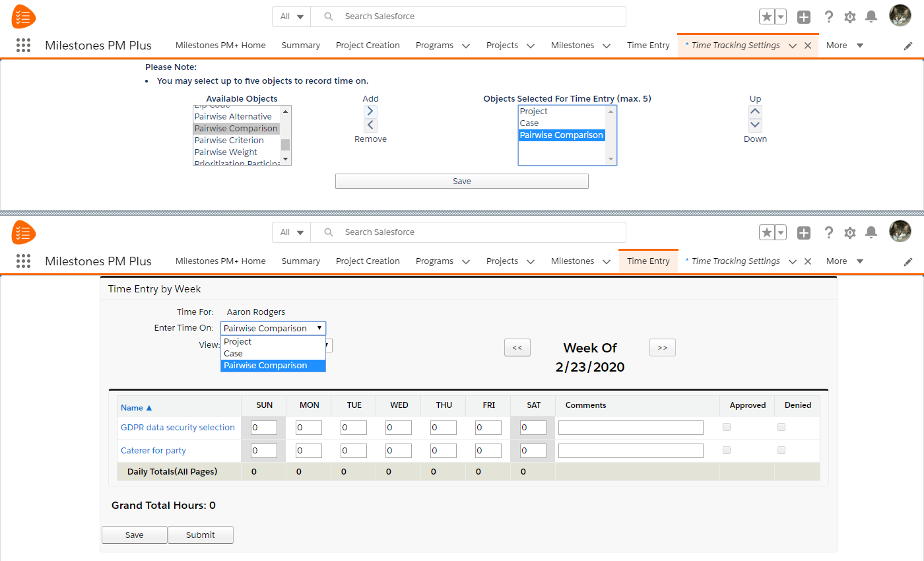Viewport: 924px width, 561px height.
Task: Choose Project in Enter Time On list
Action: 273,342
